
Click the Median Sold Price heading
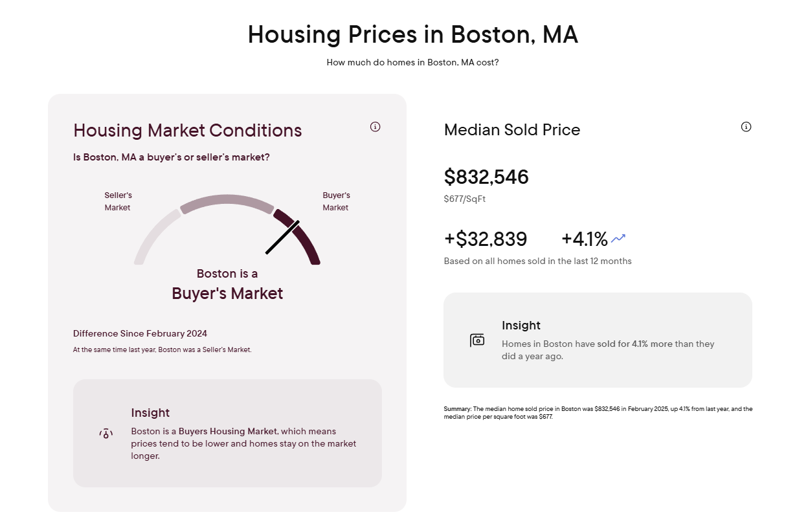pos(512,130)
